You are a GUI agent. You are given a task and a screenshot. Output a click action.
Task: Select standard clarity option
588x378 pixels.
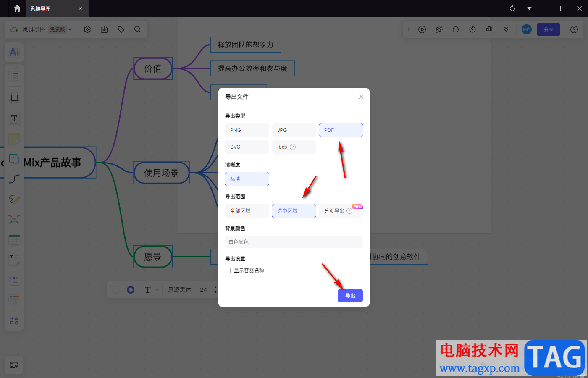(247, 179)
